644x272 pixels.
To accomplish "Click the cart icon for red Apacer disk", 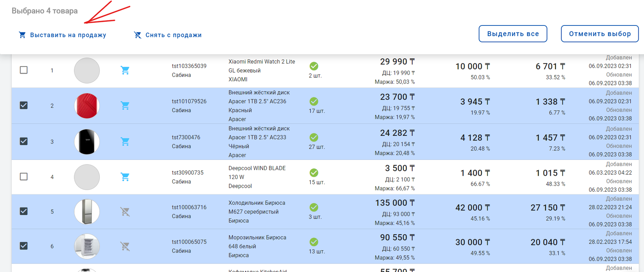I will [125, 106].
